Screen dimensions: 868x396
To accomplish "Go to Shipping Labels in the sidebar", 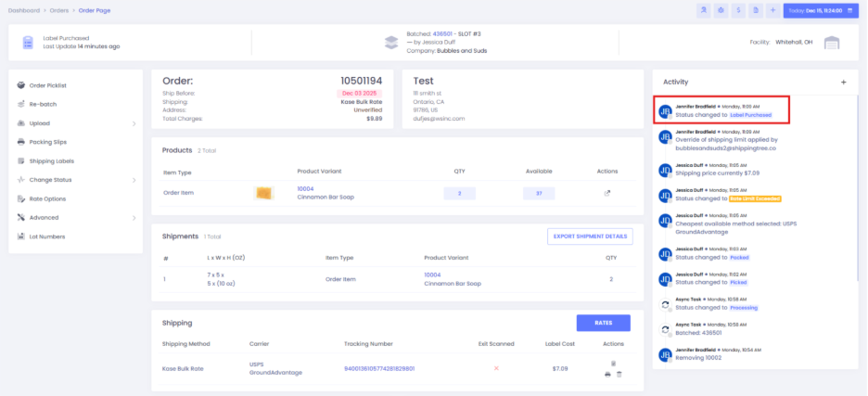I will point(50,161).
